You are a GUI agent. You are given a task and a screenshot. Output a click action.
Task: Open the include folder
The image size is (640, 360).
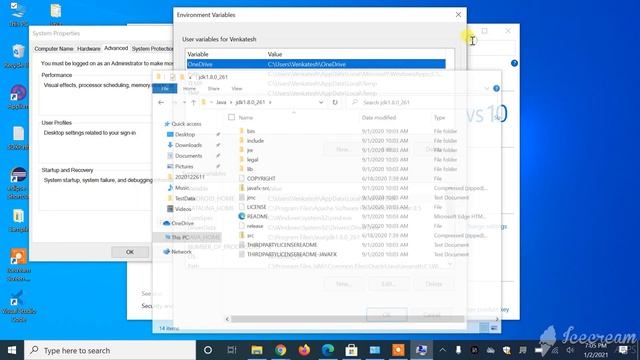coord(255,140)
